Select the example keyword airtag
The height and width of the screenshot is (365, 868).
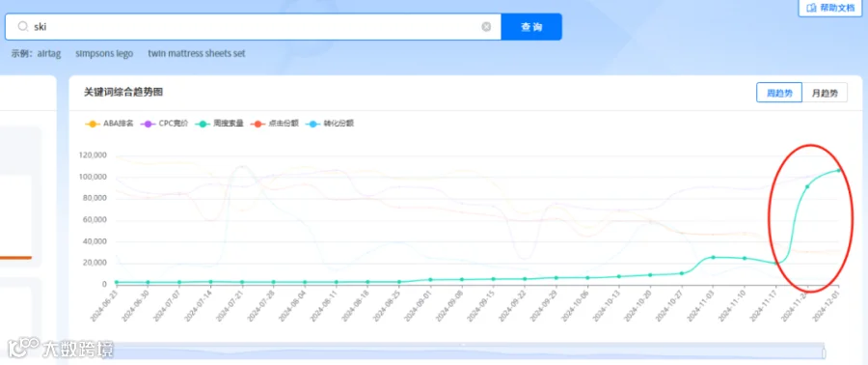pos(49,54)
